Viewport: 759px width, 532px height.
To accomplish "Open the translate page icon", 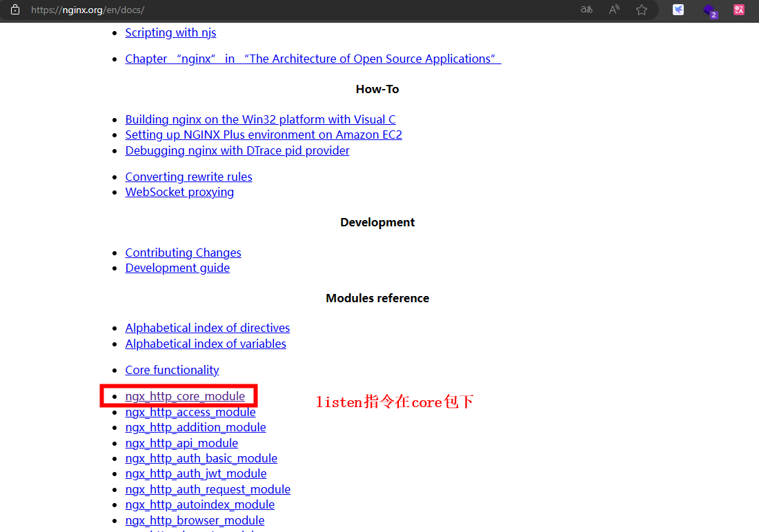I will [586, 10].
